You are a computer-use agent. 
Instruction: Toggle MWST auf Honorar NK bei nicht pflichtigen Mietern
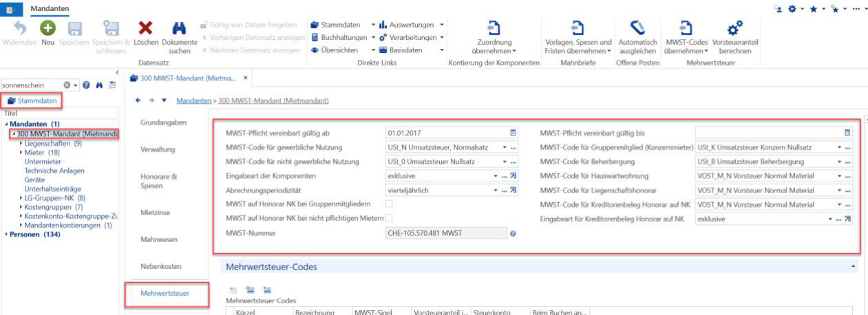pos(389,218)
